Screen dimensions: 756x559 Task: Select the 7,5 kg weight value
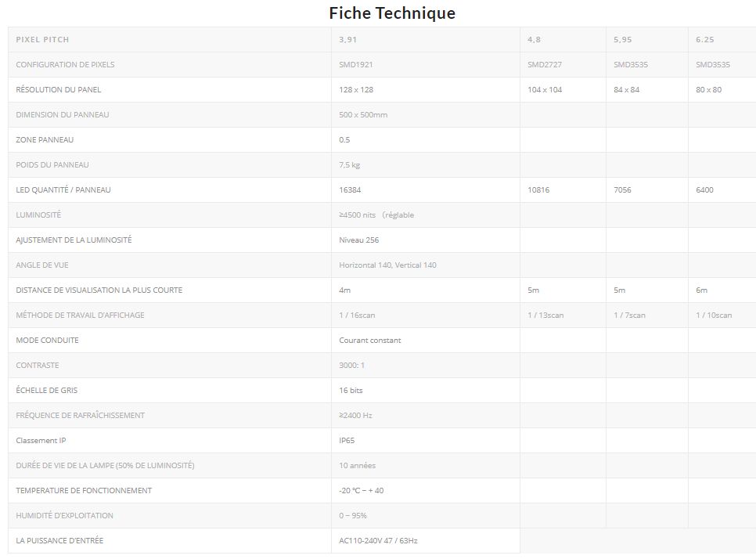pos(349,165)
